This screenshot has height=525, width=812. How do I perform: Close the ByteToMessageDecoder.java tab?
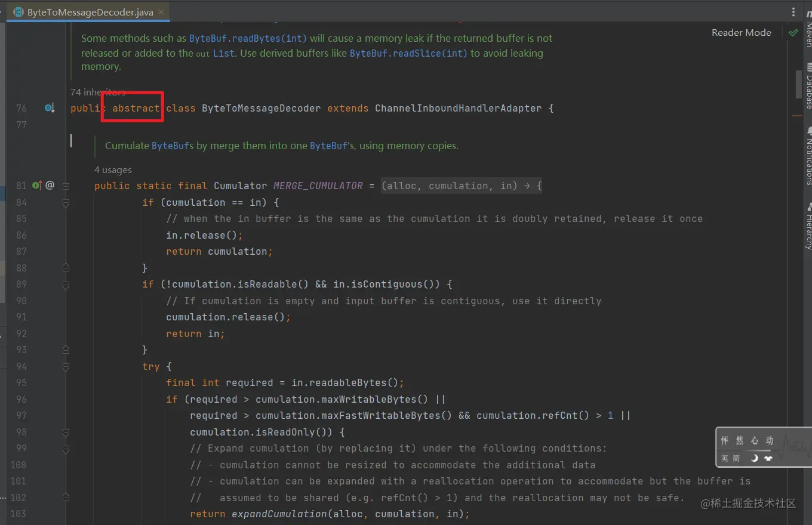pyautogui.click(x=162, y=12)
